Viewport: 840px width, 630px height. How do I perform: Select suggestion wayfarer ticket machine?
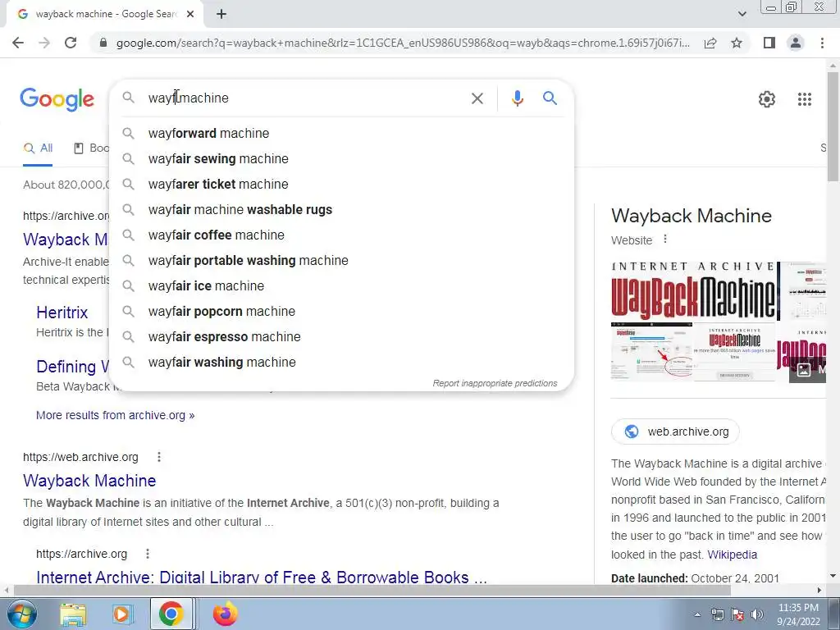[341, 185]
